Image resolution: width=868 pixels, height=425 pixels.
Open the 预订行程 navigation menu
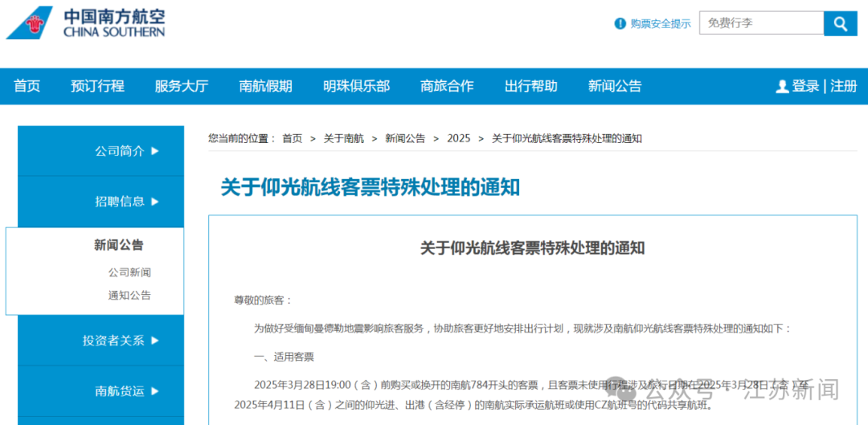click(97, 86)
